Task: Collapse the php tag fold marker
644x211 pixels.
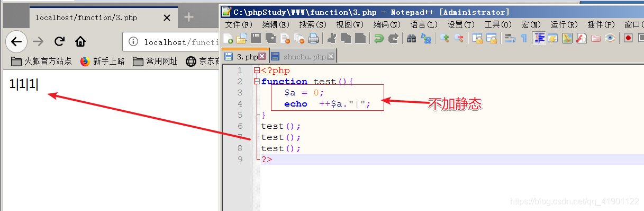Action: [257, 71]
